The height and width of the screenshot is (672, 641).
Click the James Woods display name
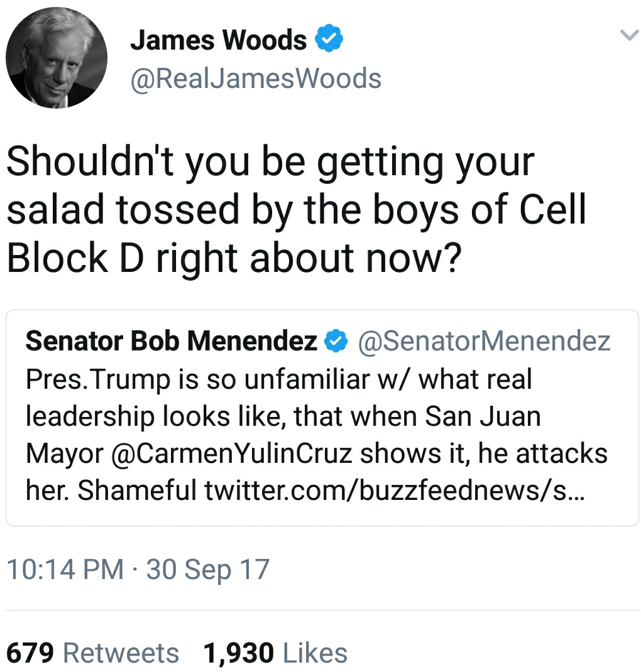click(x=218, y=41)
